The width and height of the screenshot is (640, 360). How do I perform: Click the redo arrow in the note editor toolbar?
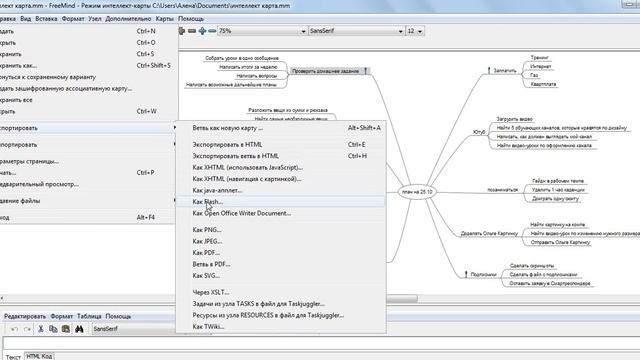click(27, 329)
